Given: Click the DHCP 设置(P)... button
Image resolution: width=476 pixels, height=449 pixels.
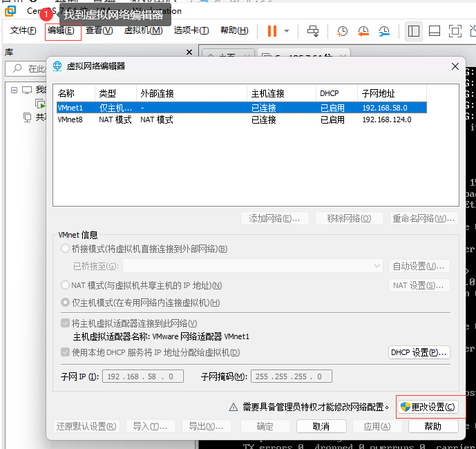Looking at the screenshot, I should pyautogui.click(x=419, y=352).
